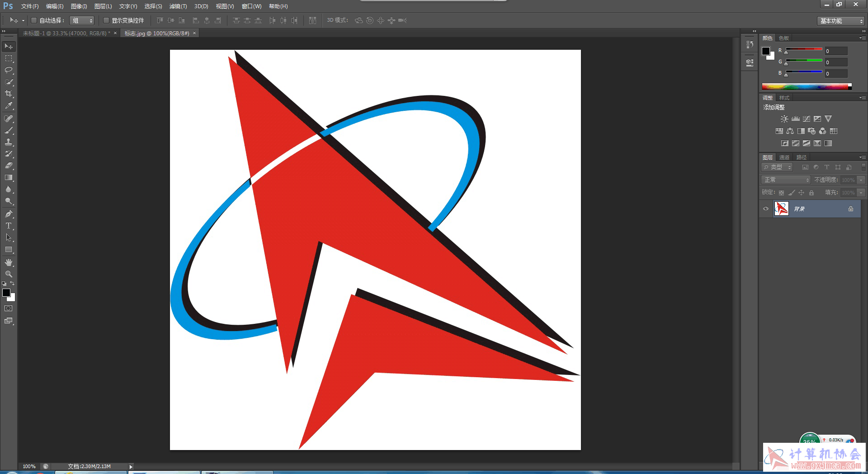The height and width of the screenshot is (474, 868).
Task: Toggle type layer filter in Layers panel
Action: (827, 167)
